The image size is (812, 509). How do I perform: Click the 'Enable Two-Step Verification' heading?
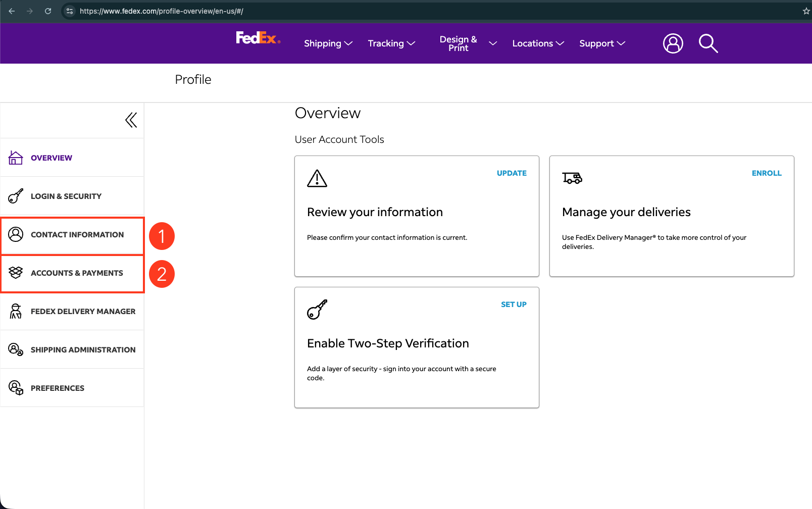point(388,343)
